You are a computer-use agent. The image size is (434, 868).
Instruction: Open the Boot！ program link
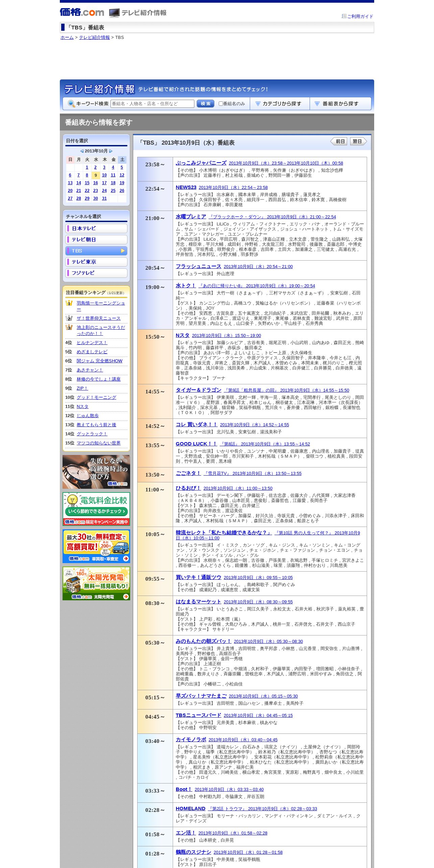184,789
